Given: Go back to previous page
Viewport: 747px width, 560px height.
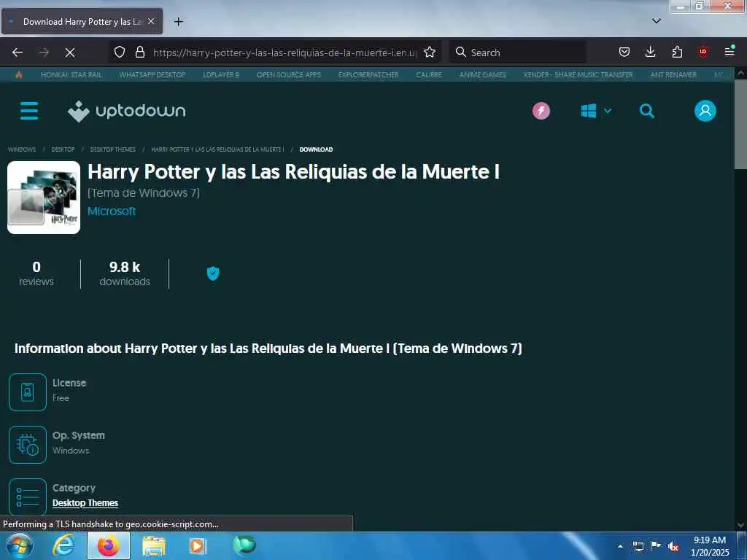Looking at the screenshot, I should pyautogui.click(x=18, y=52).
